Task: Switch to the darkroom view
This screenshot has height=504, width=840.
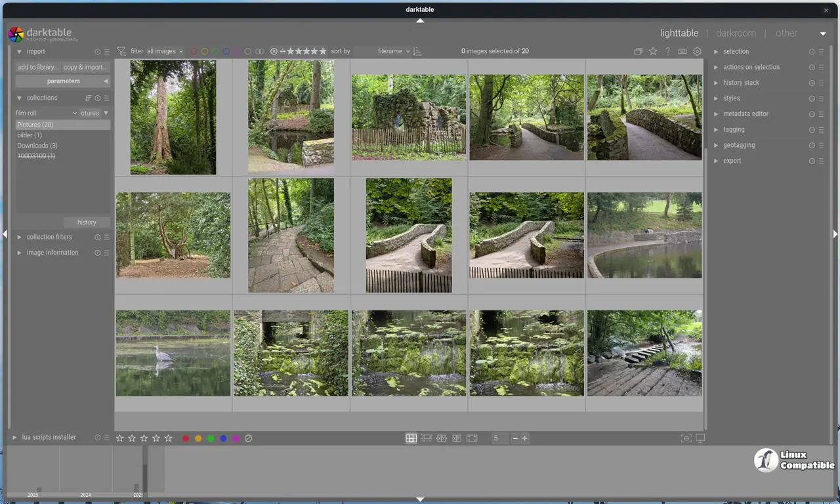Action: coord(736,33)
